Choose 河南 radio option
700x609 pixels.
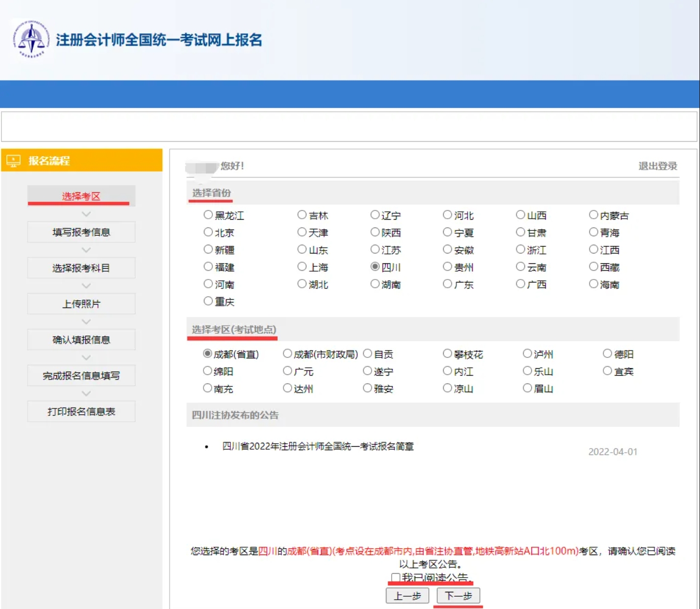click(208, 283)
